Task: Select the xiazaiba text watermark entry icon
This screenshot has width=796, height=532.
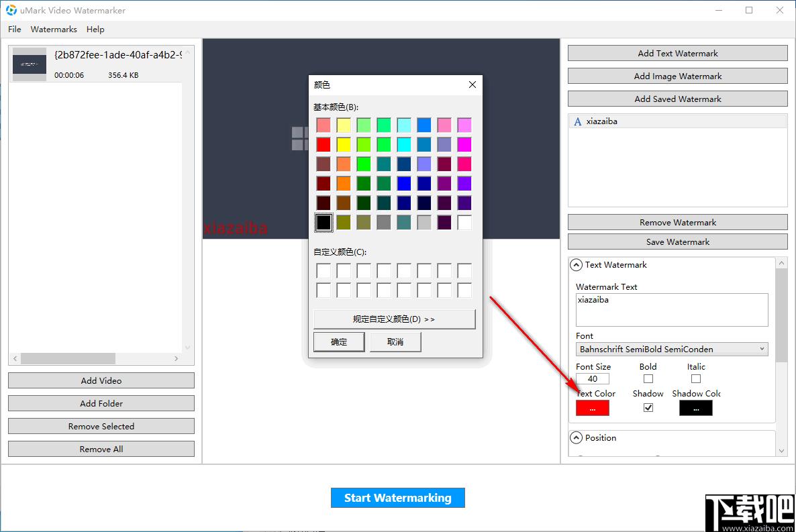Action: (577, 121)
